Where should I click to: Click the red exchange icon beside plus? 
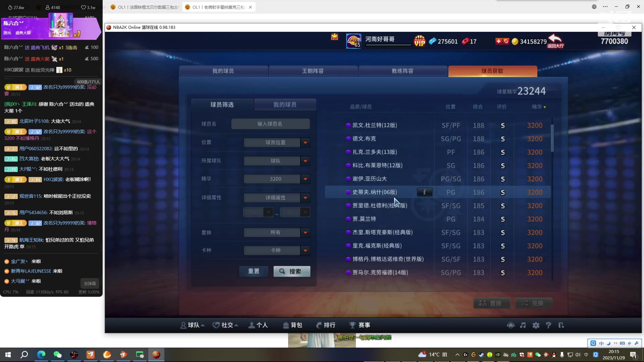[506, 41]
